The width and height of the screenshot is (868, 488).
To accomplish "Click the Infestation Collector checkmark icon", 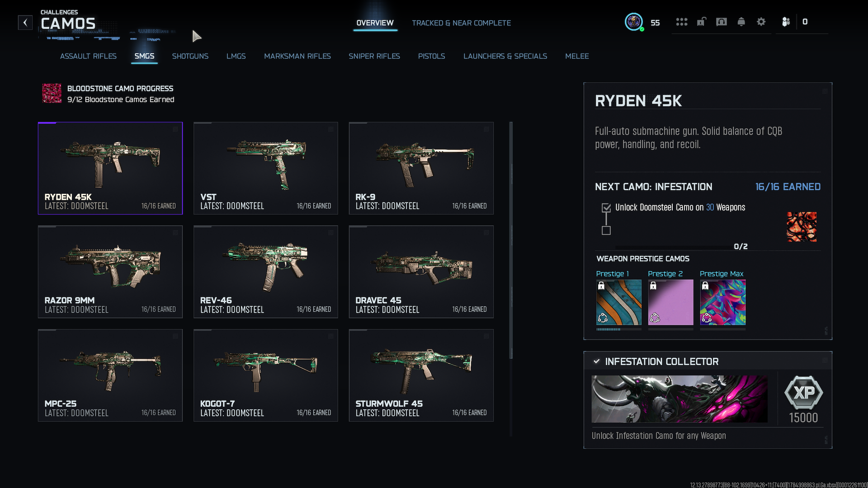I will point(597,361).
